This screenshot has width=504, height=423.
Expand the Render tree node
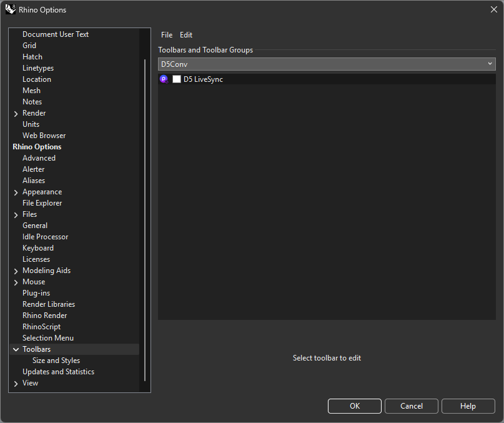[16, 114]
